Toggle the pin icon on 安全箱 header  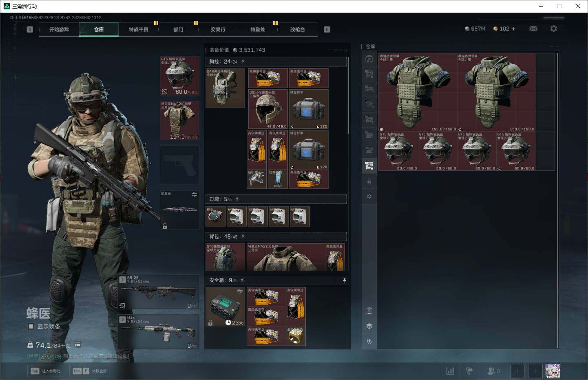pyautogui.click(x=345, y=280)
